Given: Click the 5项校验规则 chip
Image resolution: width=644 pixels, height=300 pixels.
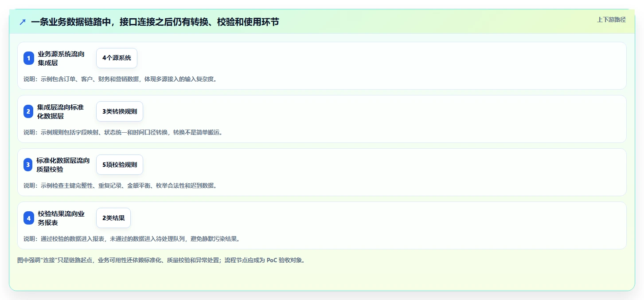Looking at the screenshot, I should [x=120, y=165].
